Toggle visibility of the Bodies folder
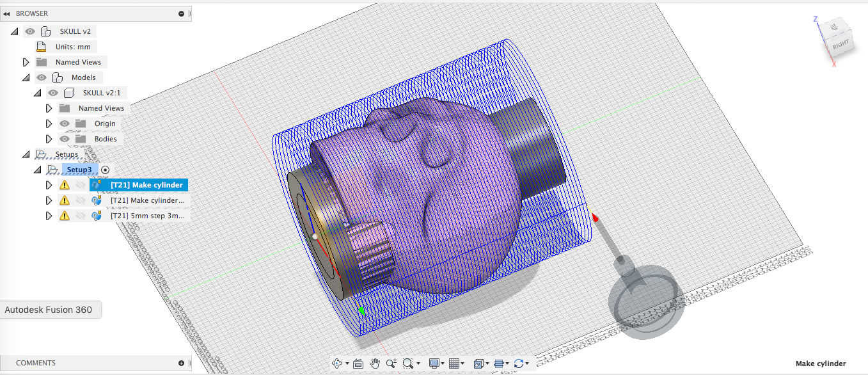The width and height of the screenshot is (868, 375). click(x=64, y=138)
